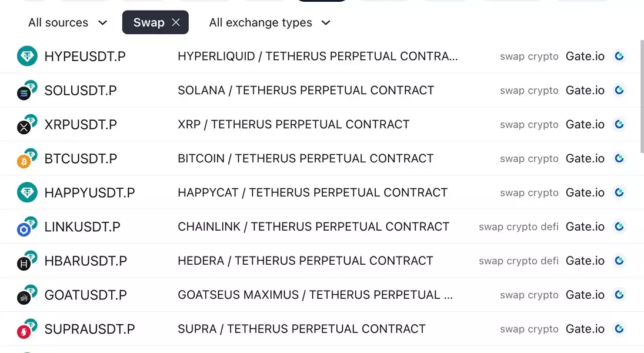Click the chevron arrow next to All sources
Viewport: 644px width, 353px height.
coord(102,23)
